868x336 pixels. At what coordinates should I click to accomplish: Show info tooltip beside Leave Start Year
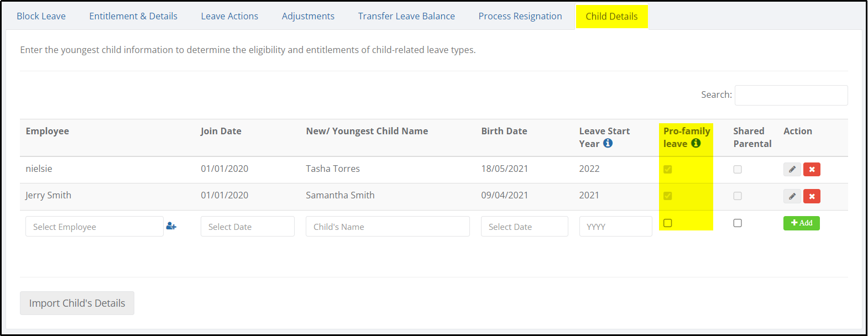point(608,143)
